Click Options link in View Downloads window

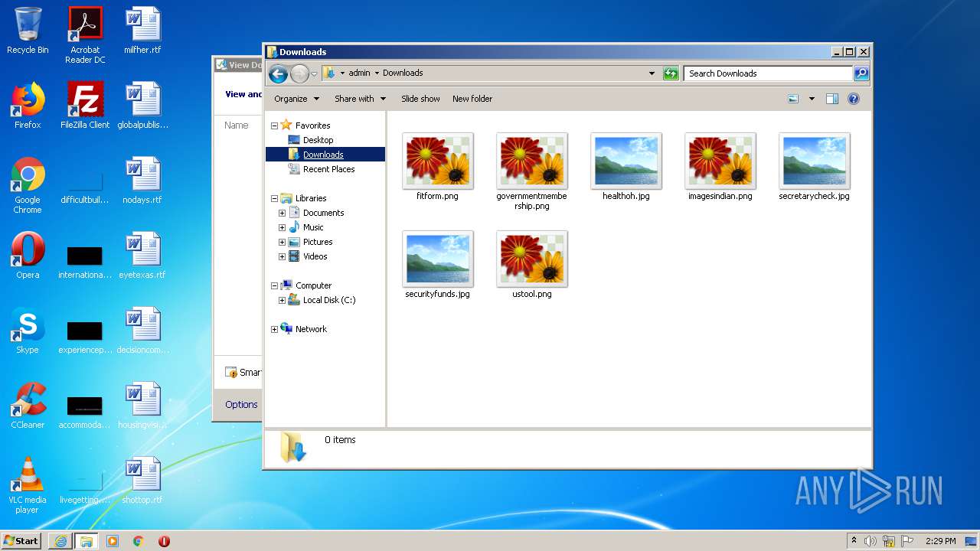click(x=241, y=404)
